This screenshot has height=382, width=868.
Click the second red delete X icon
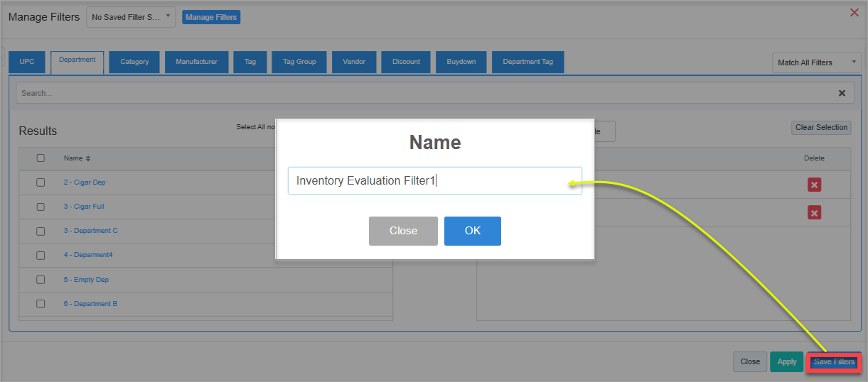pos(815,212)
